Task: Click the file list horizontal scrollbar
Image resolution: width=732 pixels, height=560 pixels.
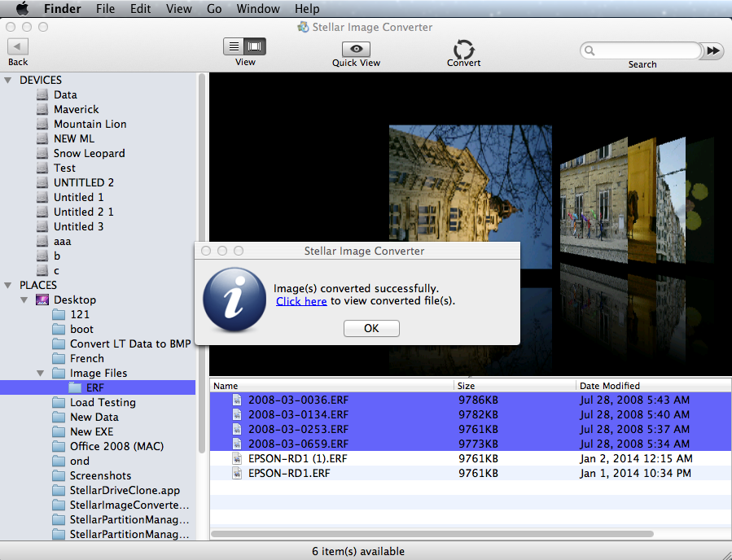Action: coord(432,533)
